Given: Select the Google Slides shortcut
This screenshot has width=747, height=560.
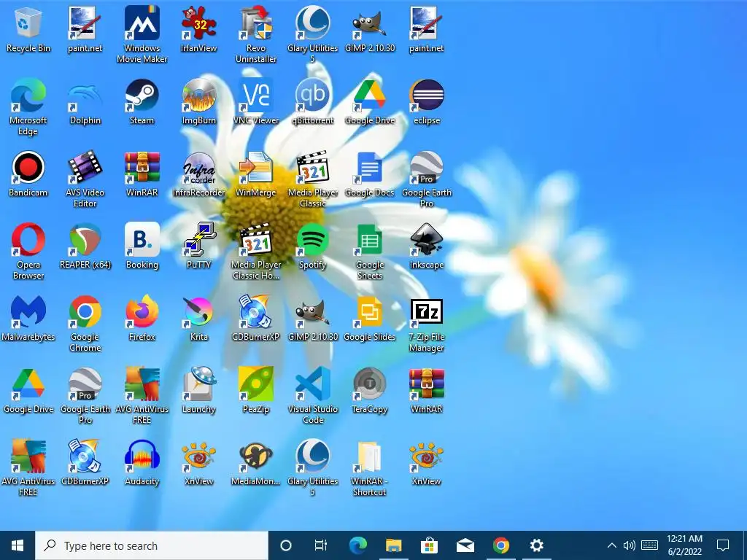Looking at the screenshot, I should (370, 318).
